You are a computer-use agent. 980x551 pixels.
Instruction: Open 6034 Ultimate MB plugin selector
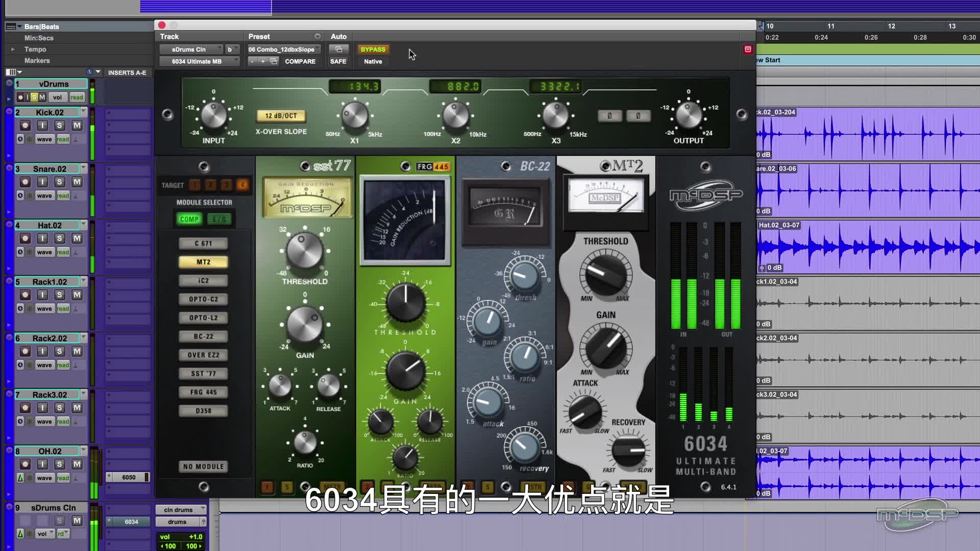point(199,61)
